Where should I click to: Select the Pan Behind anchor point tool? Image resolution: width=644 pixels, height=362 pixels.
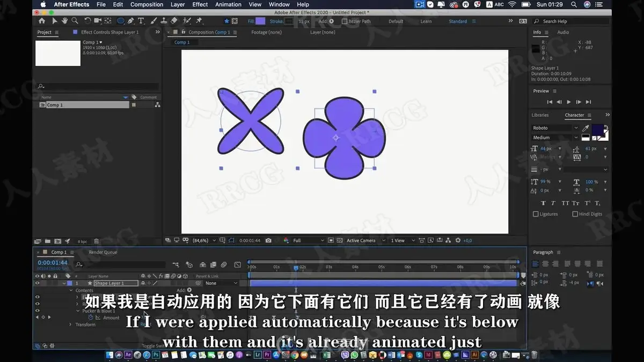[108, 21]
